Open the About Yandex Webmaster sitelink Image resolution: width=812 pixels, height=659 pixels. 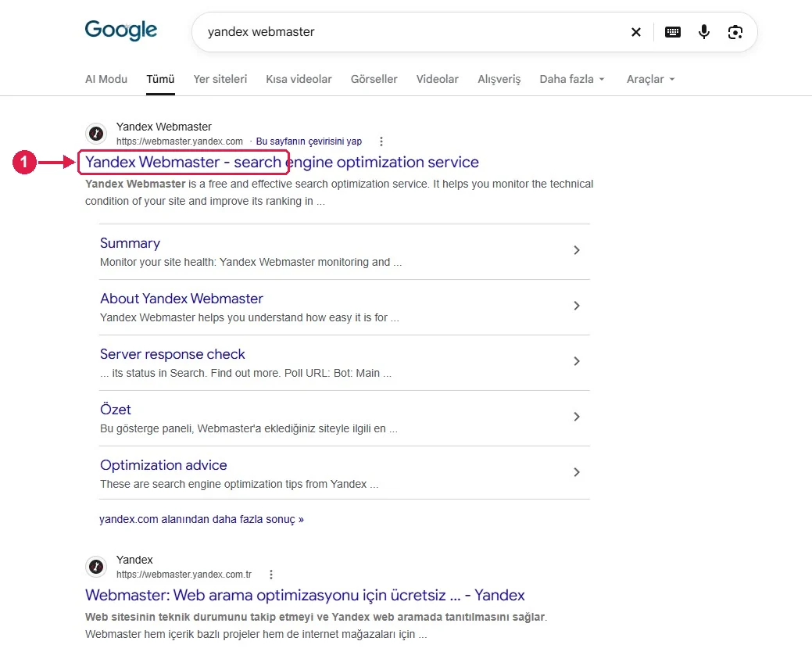click(181, 299)
